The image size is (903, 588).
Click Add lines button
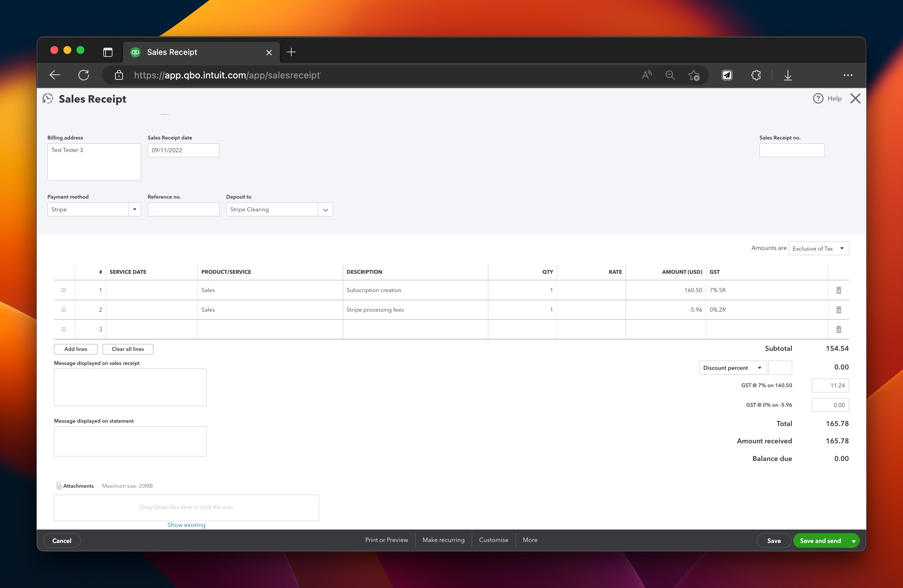coord(76,349)
